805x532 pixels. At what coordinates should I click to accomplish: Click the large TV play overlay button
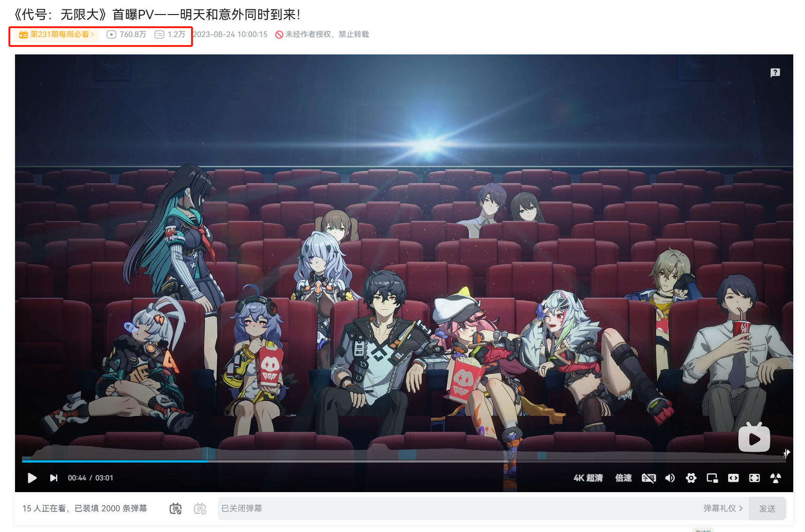tap(754, 437)
